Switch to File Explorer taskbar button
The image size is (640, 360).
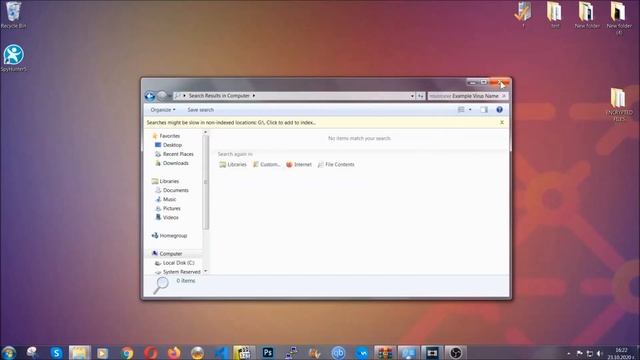pos(80,353)
